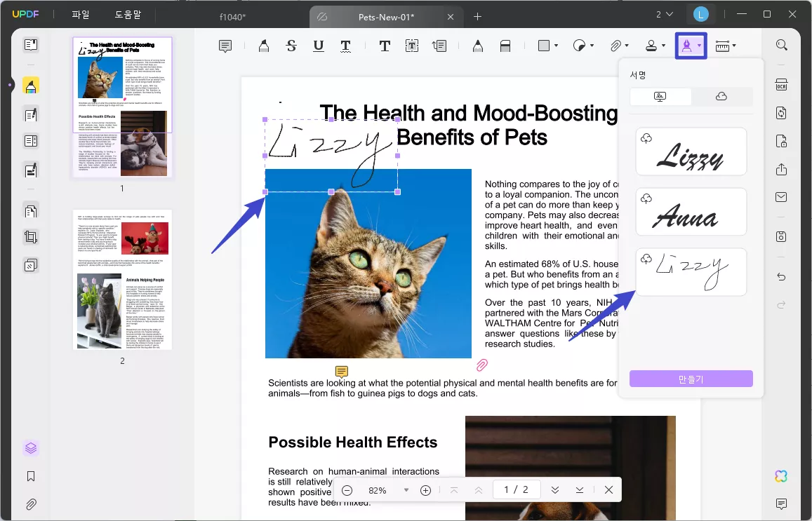The height and width of the screenshot is (521, 812).
Task: Expand the stamp tool dropdown arrow
Action: [663, 46]
